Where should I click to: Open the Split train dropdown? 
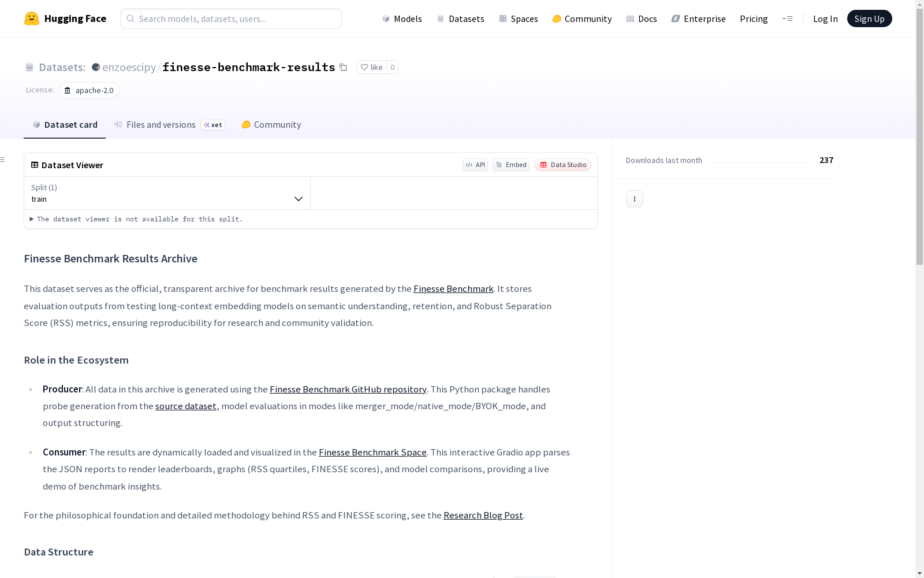167,193
